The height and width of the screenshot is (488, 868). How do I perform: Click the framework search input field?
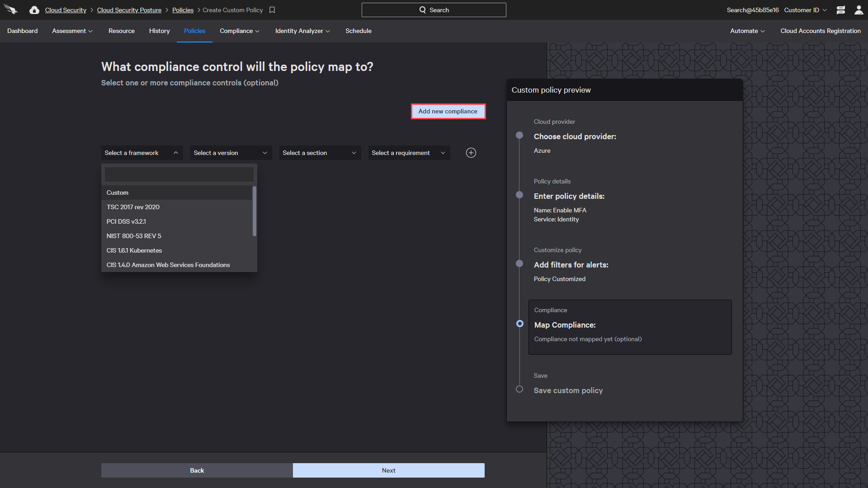point(179,174)
